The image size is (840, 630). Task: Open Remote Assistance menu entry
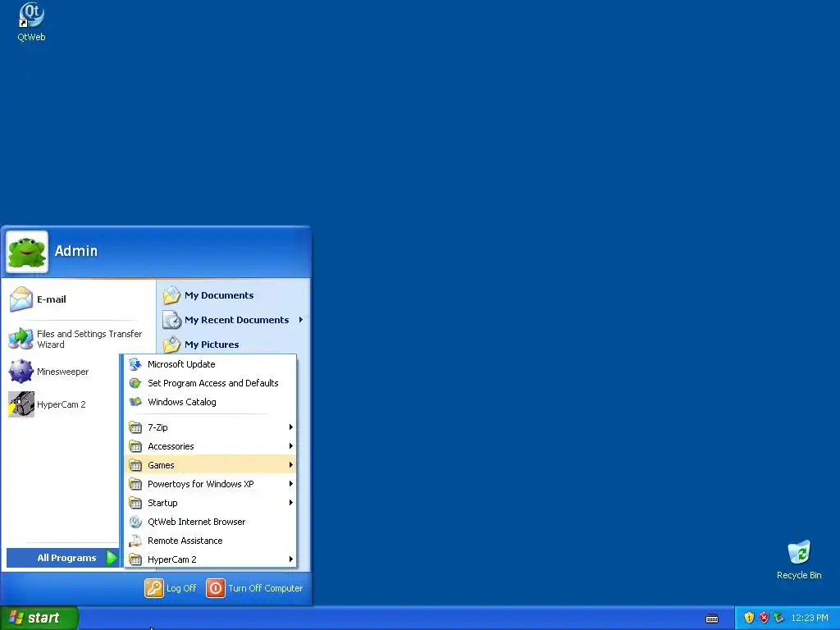click(211, 541)
